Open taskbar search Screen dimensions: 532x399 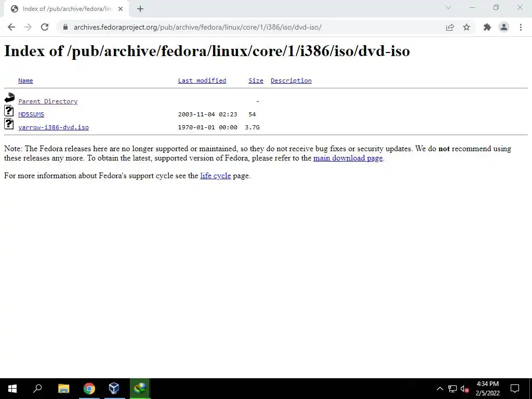click(37, 389)
